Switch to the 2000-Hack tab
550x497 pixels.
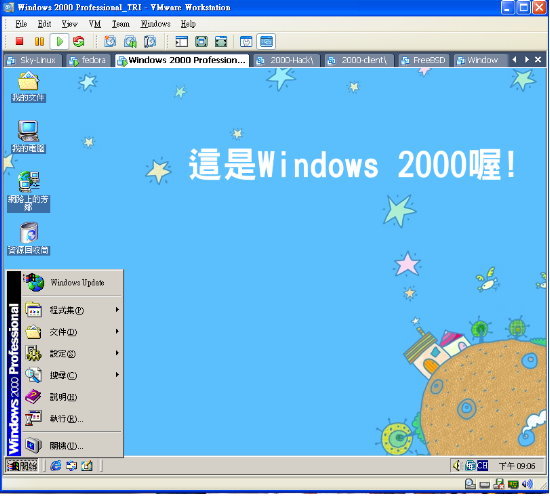tap(286, 60)
